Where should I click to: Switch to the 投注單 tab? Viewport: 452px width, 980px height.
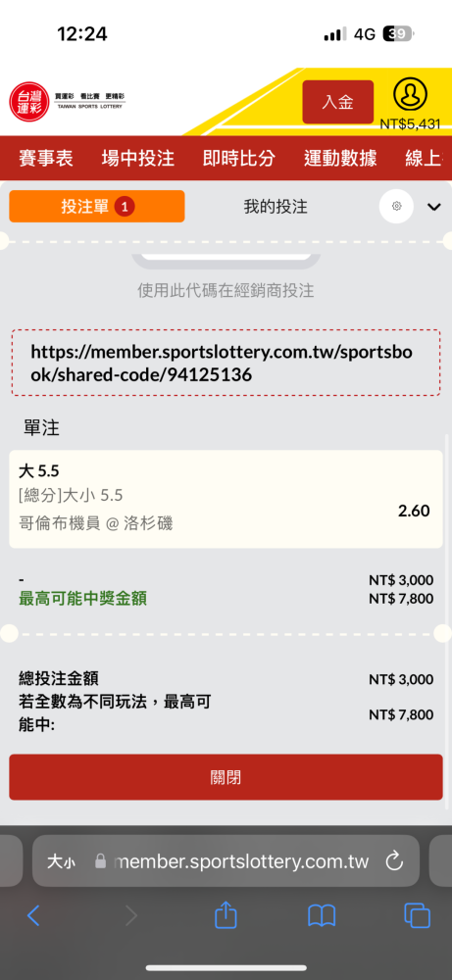97,206
